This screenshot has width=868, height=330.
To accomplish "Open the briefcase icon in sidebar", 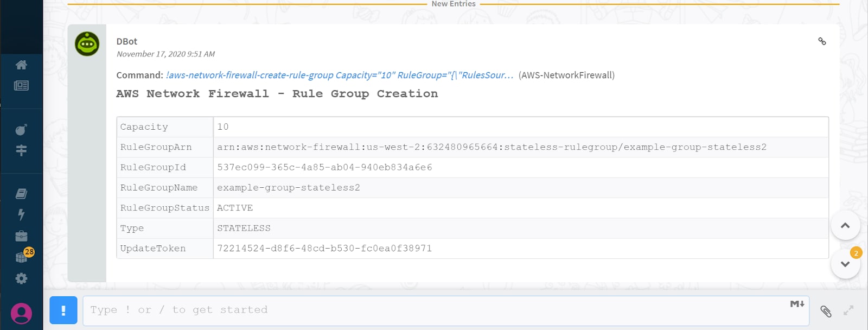I will tap(21, 236).
